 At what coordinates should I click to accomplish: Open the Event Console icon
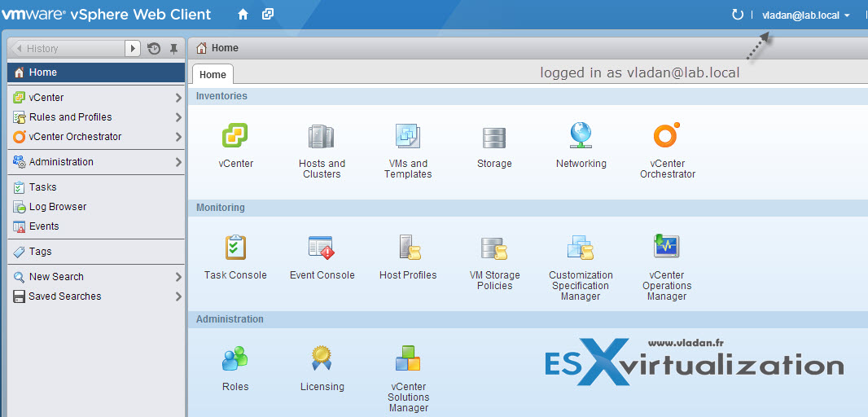(x=321, y=248)
